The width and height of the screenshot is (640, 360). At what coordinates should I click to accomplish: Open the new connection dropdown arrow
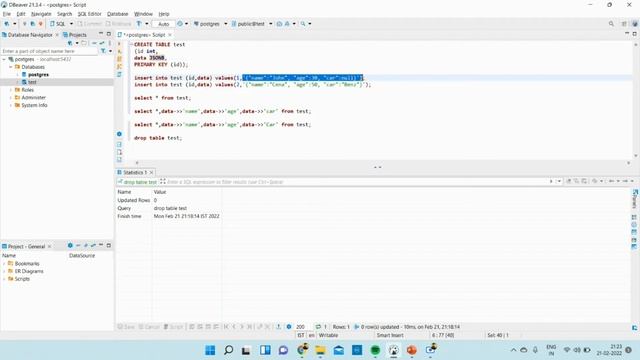pos(15,24)
